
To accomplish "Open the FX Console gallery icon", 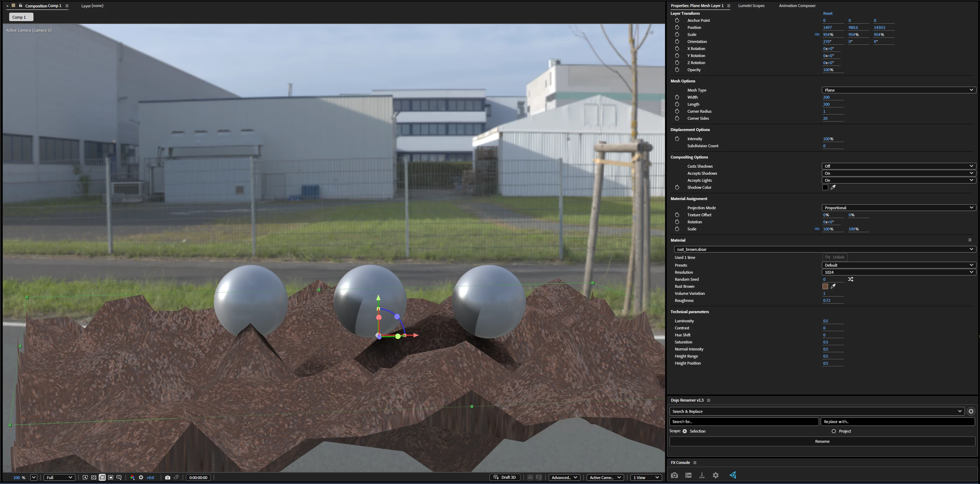I will coord(688,475).
